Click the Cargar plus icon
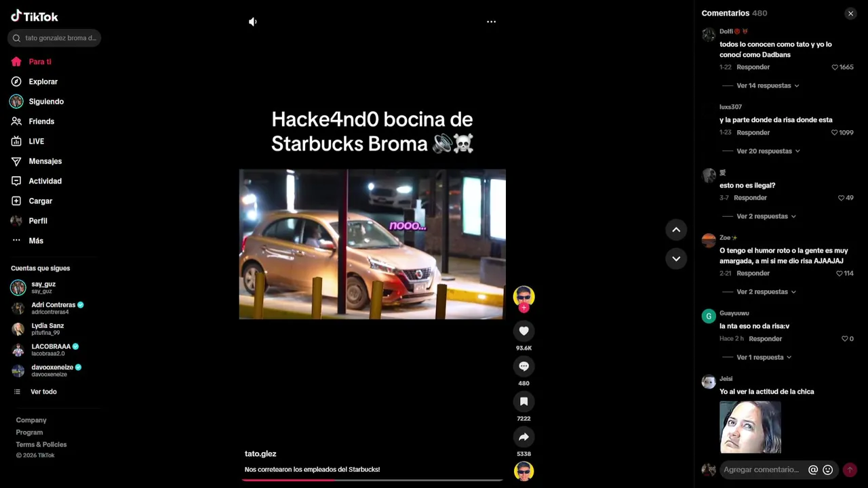 16,201
